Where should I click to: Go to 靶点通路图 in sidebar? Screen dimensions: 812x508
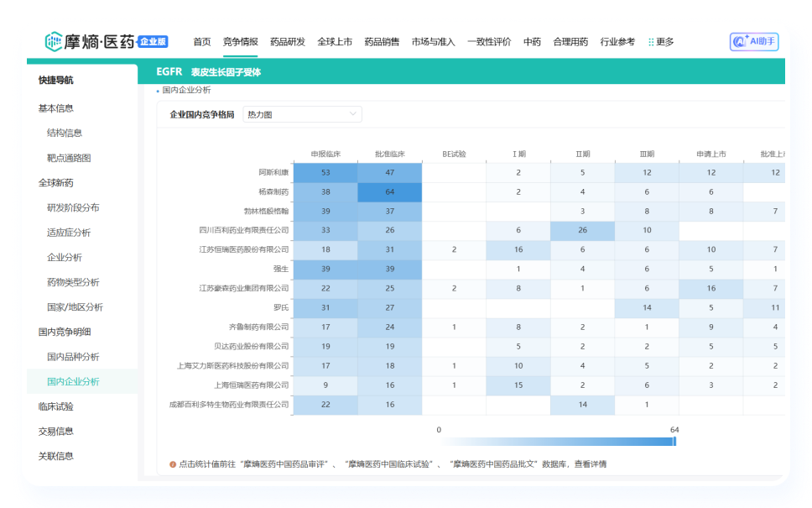69,158
